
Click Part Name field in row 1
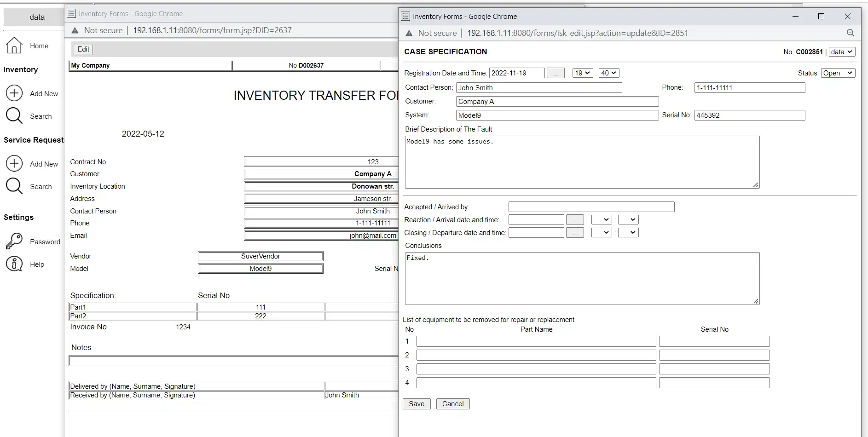[536, 341]
